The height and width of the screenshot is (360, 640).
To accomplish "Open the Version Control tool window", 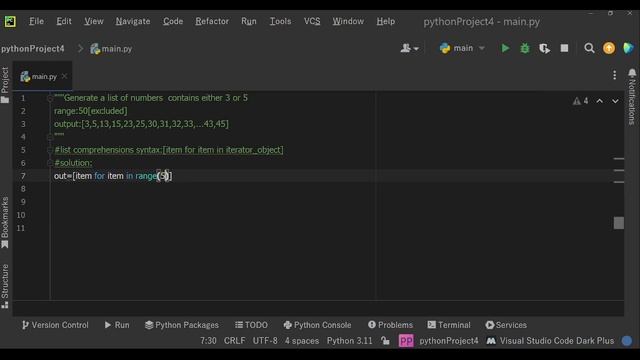I will (55, 325).
